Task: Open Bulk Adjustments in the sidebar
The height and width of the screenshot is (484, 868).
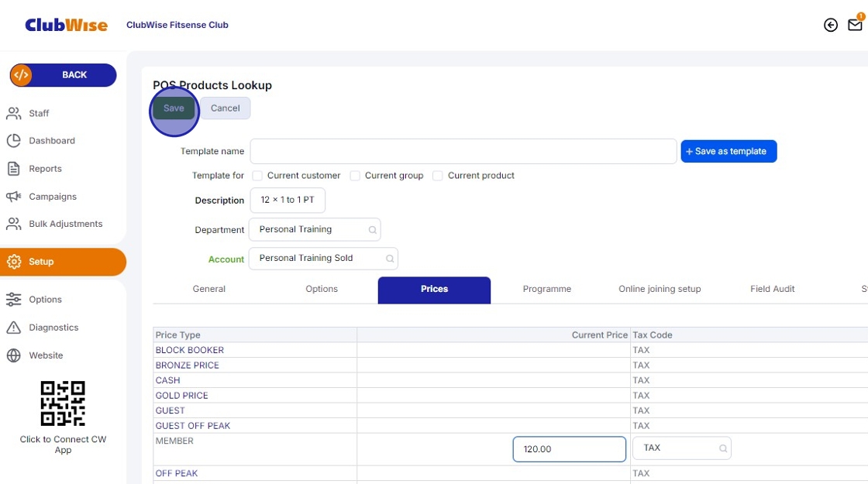Action: point(65,224)
